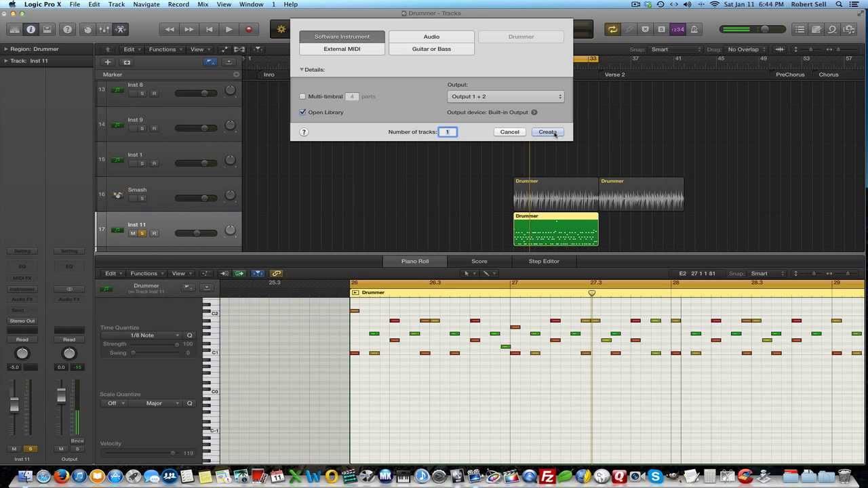Open the Drag No Overlap dropdown
868x488 pixels.
(x=745, y=49)
